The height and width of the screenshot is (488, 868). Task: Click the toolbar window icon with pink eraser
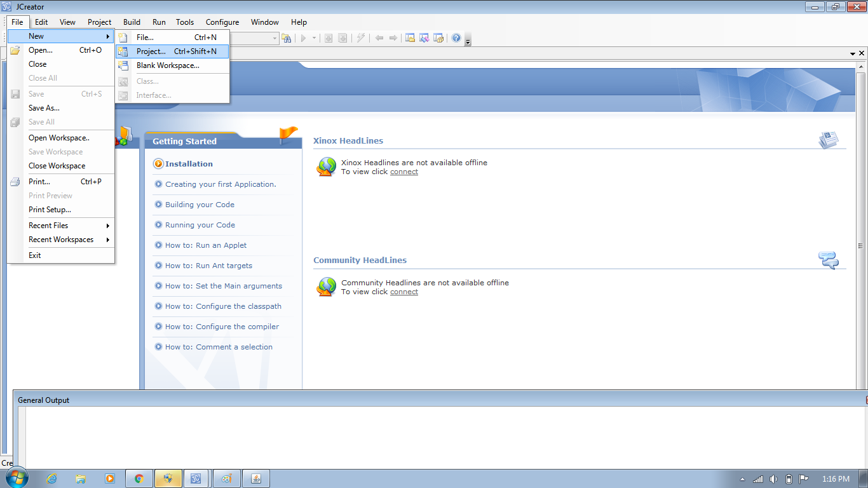coord(424,38)
